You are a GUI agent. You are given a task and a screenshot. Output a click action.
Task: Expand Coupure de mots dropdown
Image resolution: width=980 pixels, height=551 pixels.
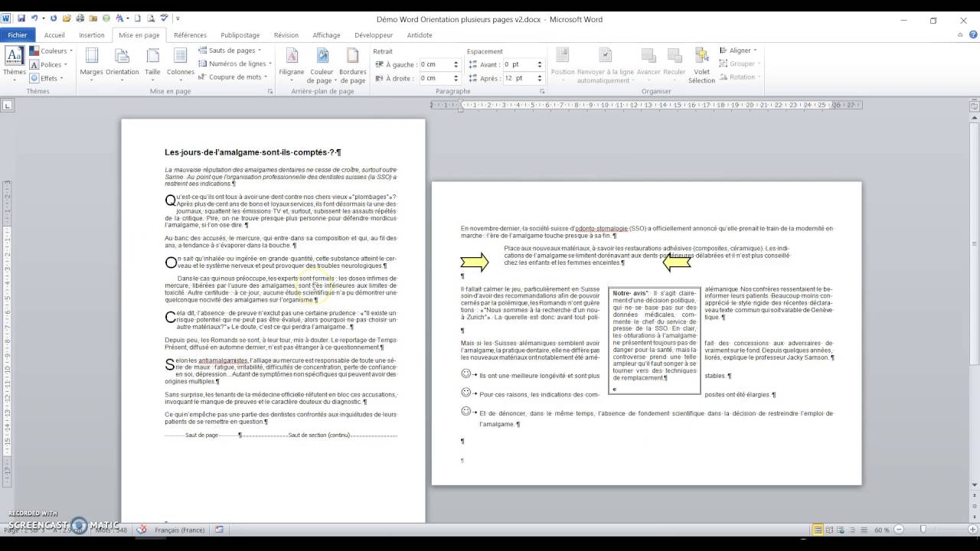click(x=233, y=77)
